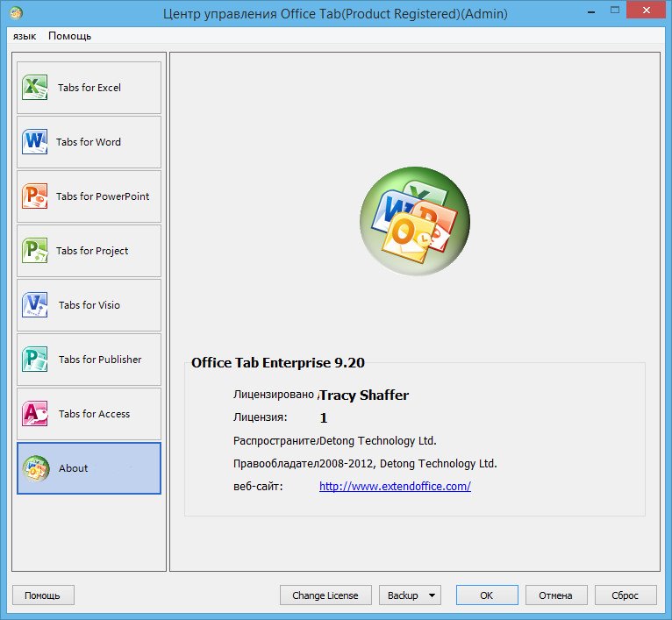
Task: Click the веб-сайт: label
Action: [258, 487]
